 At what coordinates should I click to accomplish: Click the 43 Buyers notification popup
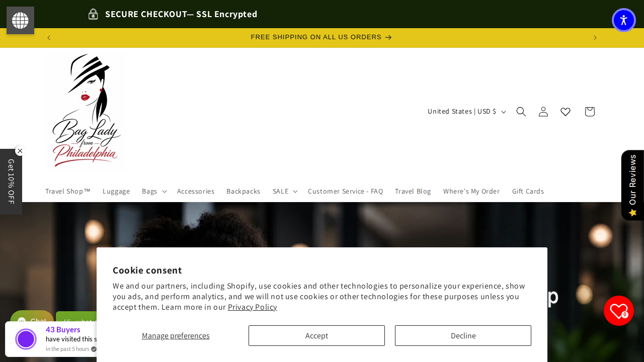pos(51,339)
